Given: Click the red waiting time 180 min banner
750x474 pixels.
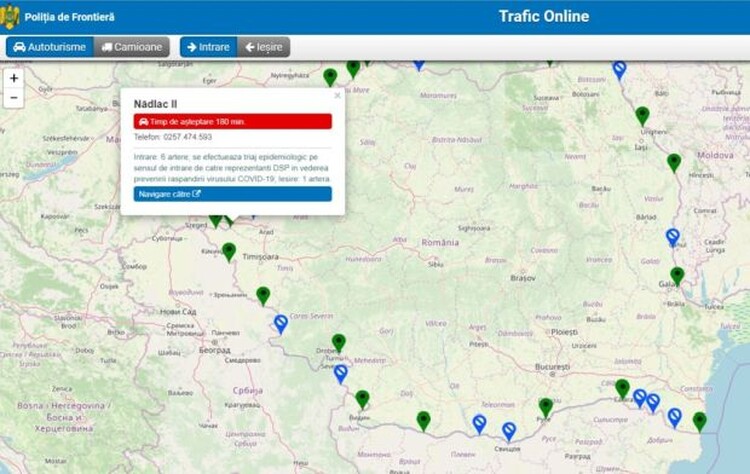Looking at the screenshot, I should (x=232, y=121).
